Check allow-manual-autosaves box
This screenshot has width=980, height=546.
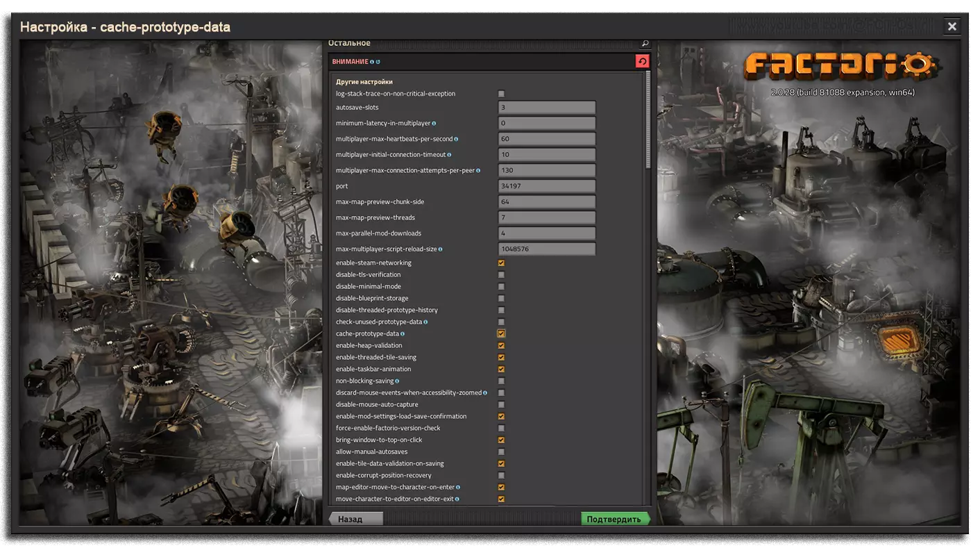tap(501, 452)
